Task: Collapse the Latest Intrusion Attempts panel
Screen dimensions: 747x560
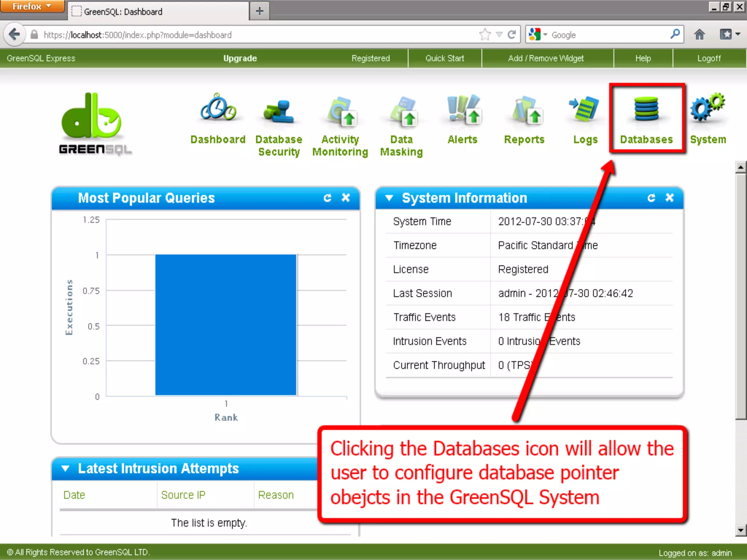Action: [65, 468]
